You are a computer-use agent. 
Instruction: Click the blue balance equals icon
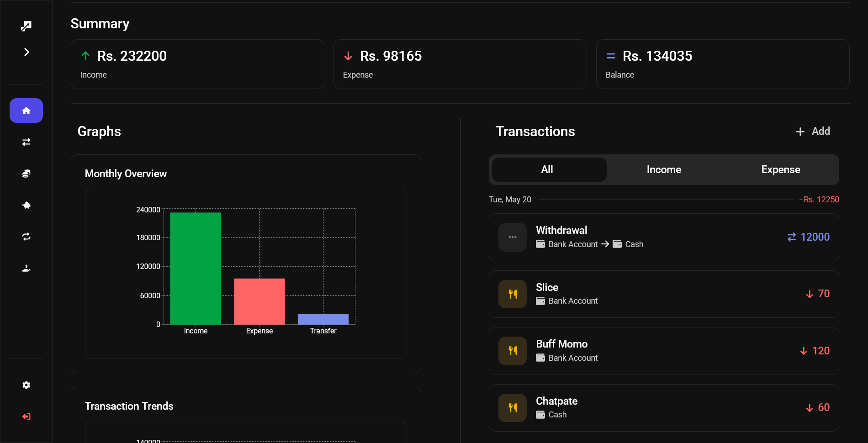[611, 56]
